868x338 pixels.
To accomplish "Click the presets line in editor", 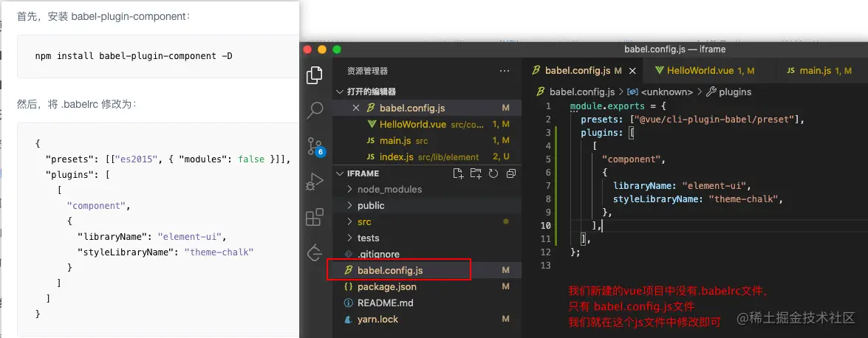I will (692, 119).
